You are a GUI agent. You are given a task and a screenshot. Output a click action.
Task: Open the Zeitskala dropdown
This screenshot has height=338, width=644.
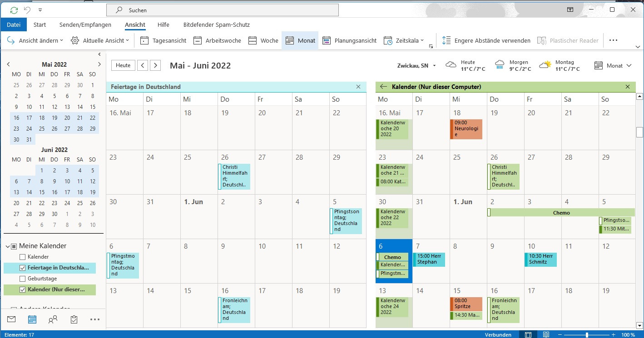click(404, 40)
